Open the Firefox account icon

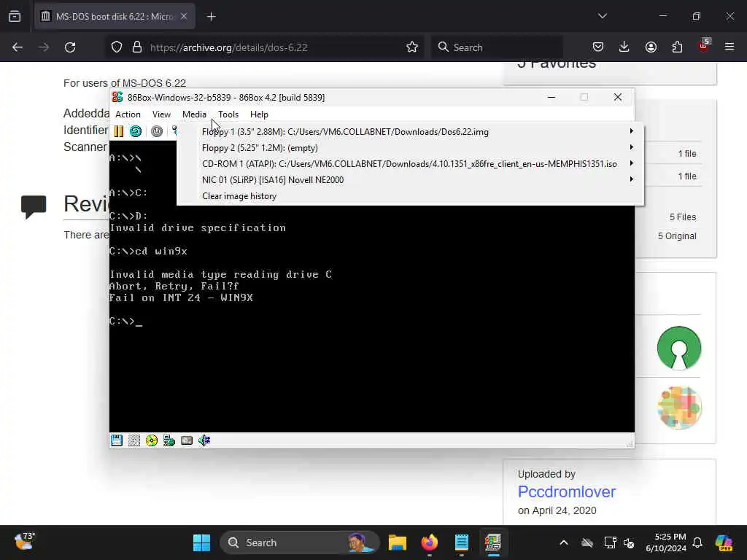click(x=651, y=47)
